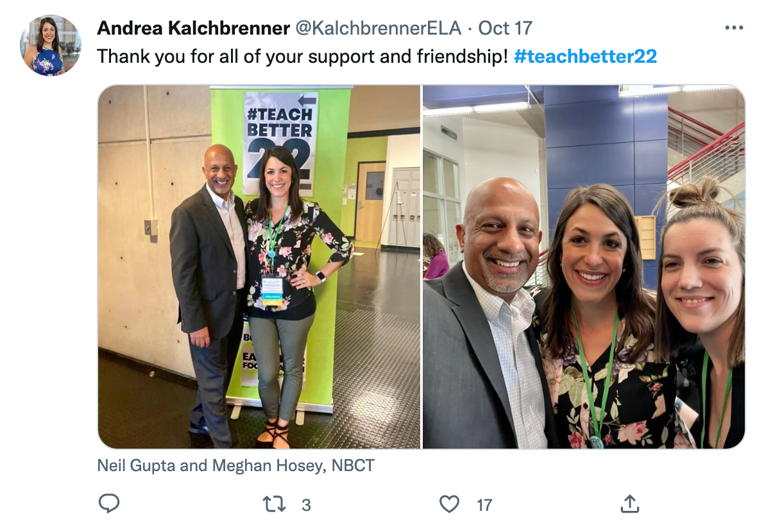
Task: Click the Neil Gupta tagged name
Action: point(136,465)
